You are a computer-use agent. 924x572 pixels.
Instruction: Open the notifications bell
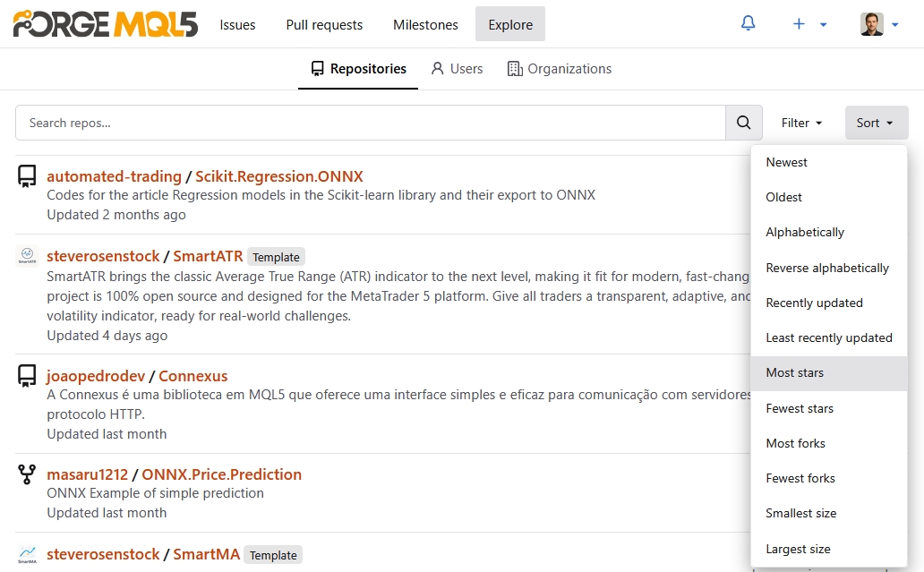point(748,23)
